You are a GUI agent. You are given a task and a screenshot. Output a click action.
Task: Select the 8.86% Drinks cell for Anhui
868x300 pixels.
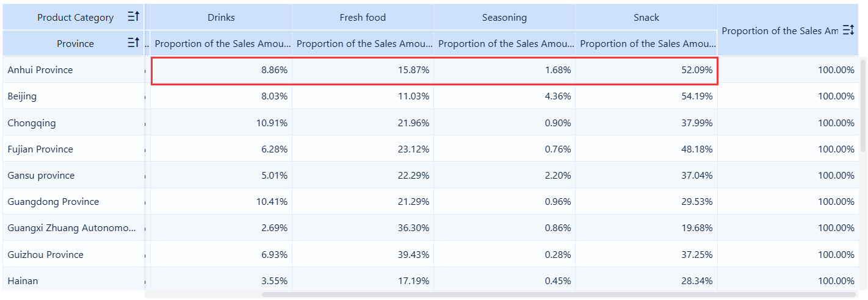[221, 70]
